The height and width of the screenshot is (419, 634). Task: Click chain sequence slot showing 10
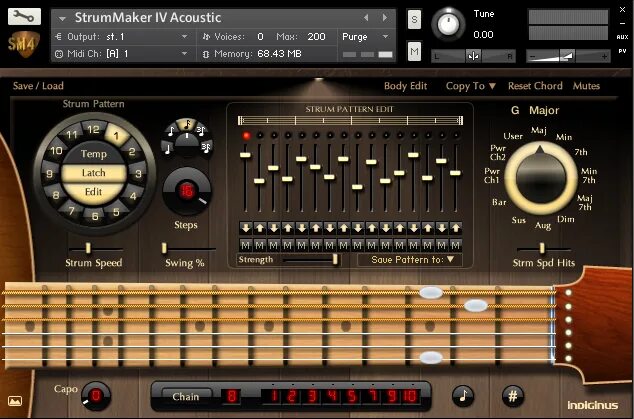[x=410, y=396]
